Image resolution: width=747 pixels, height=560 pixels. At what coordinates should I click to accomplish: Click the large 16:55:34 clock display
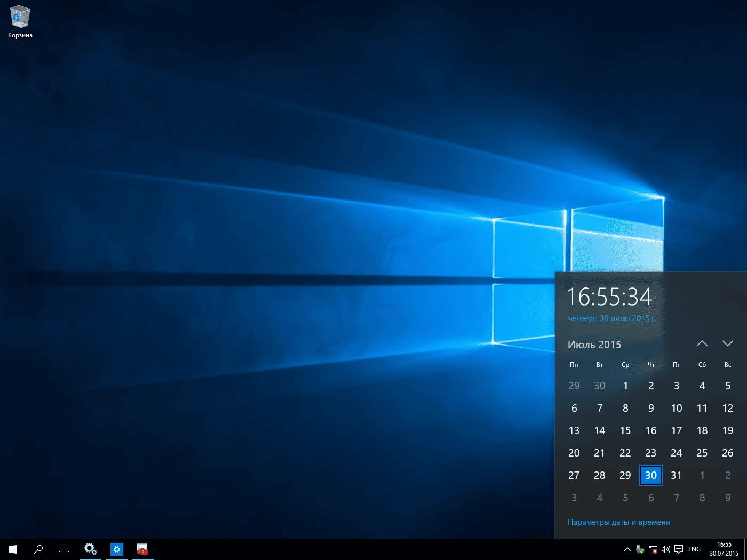click(x=609, y=297)
